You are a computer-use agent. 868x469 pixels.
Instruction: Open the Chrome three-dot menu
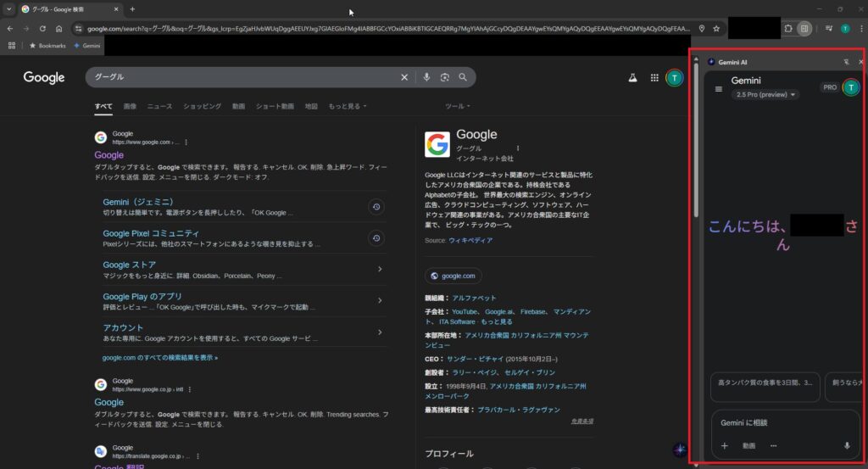pos(861,28)
